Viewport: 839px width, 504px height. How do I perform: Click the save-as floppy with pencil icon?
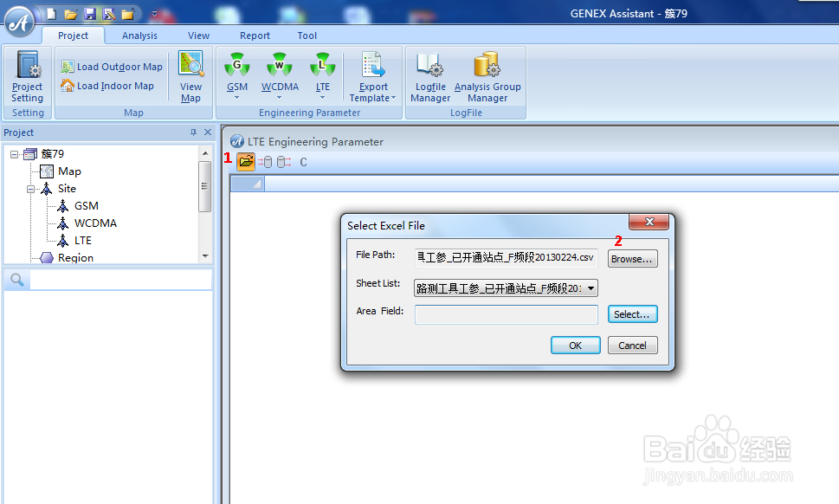pyautogui.click(x=108, y=14)
